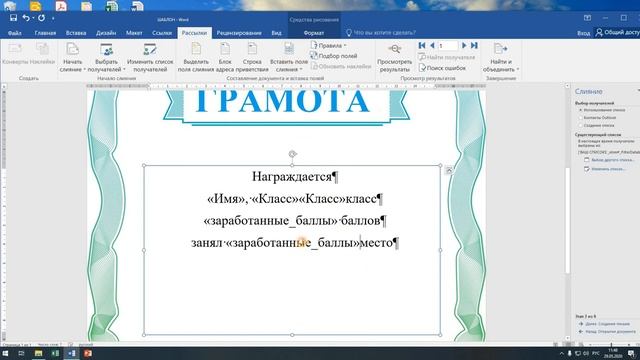The height and width of the screenshot is (360, 640).
Task: Click the «Имя» merge field
Action: tap(226, 199)
